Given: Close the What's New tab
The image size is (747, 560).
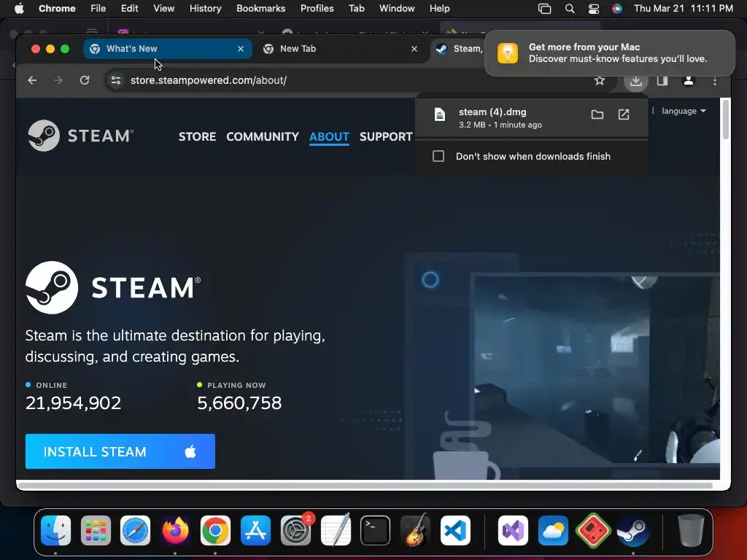Looking at the screenshot, I should (241, 49).
